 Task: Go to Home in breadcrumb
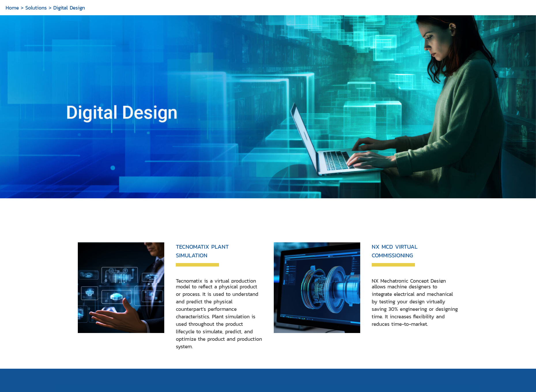pos(12,8)
